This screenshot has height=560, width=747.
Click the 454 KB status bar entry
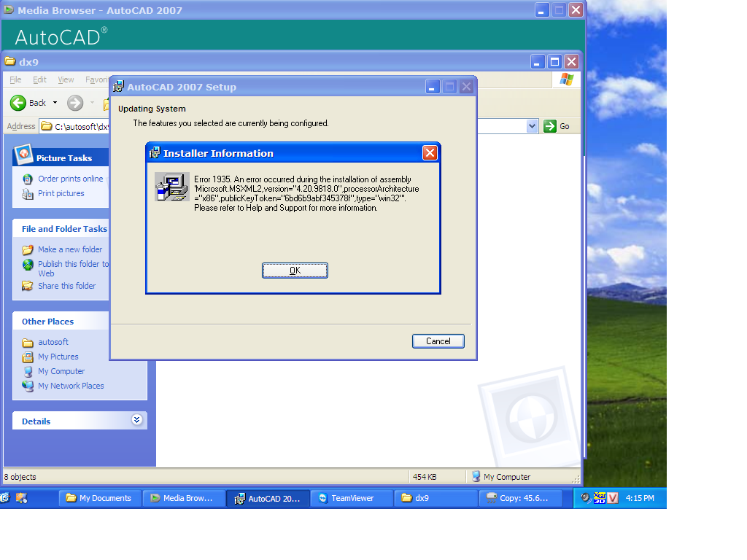pos(425,477)
